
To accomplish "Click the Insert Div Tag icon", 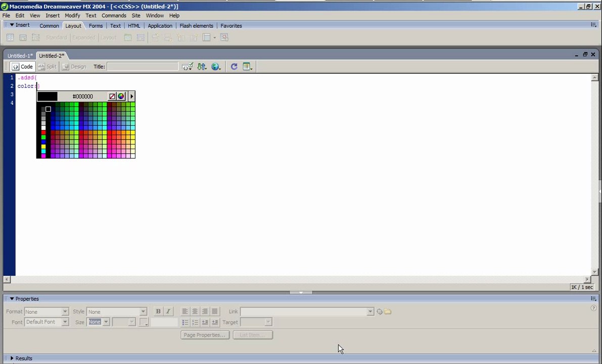I will click(x=23, y=37).
